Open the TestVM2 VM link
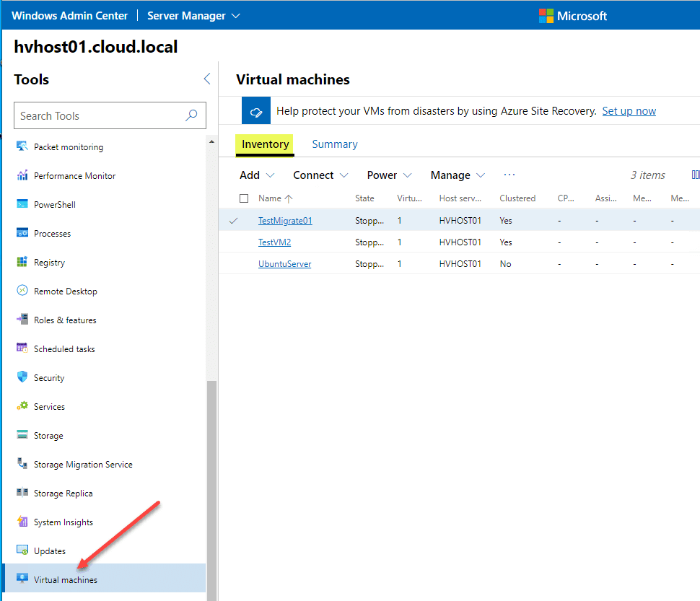This screenshot has width=700, height=601. tap(274, 242)
